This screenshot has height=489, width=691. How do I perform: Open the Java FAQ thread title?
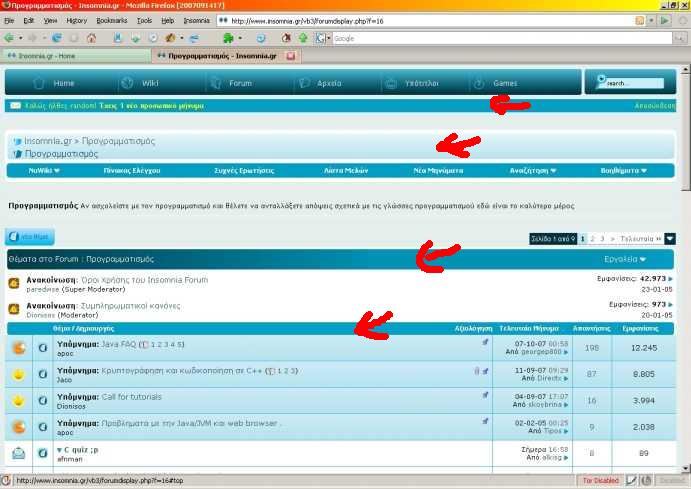click(x=119, y=345)
